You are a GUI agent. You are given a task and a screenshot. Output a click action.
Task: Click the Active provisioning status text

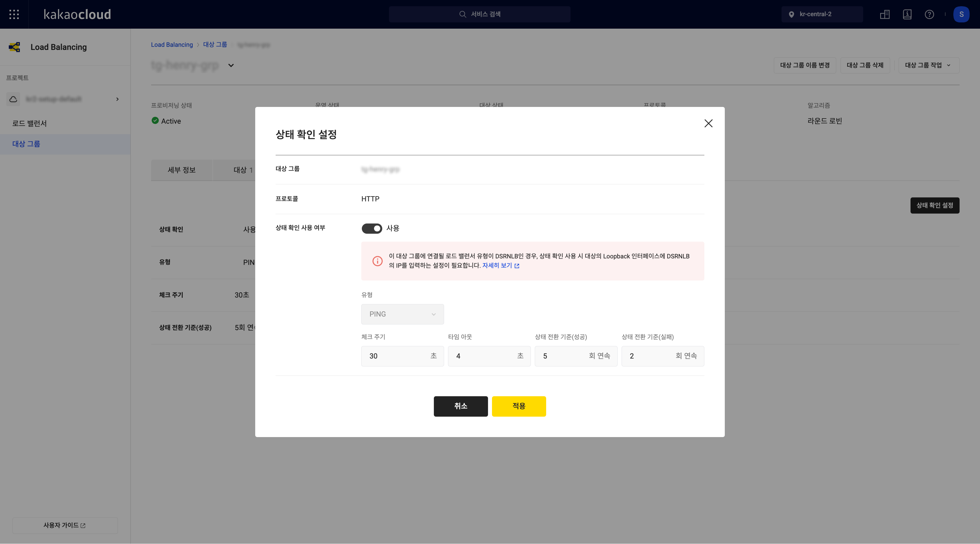171,121
